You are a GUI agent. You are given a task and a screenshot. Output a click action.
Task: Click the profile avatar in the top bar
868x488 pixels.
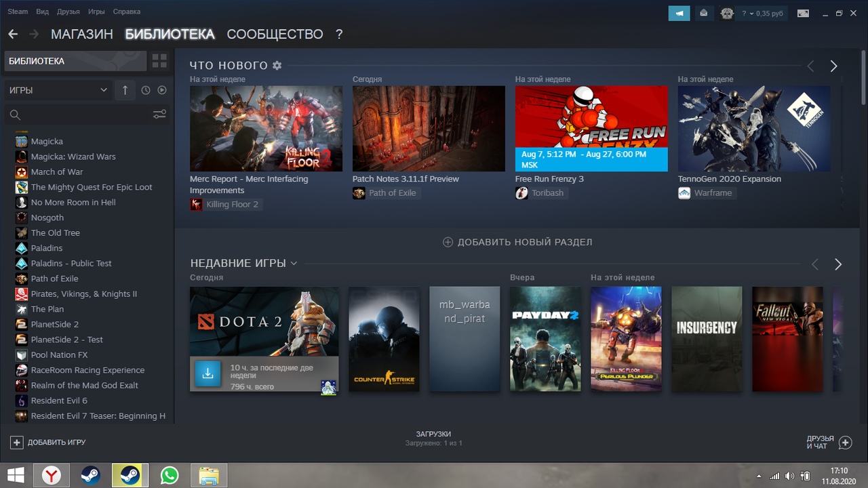727,13
